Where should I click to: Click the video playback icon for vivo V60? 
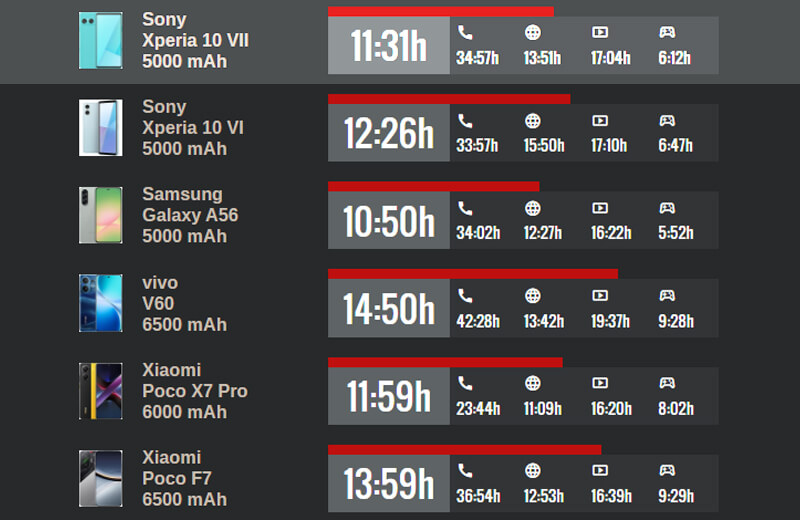[600, 296]
